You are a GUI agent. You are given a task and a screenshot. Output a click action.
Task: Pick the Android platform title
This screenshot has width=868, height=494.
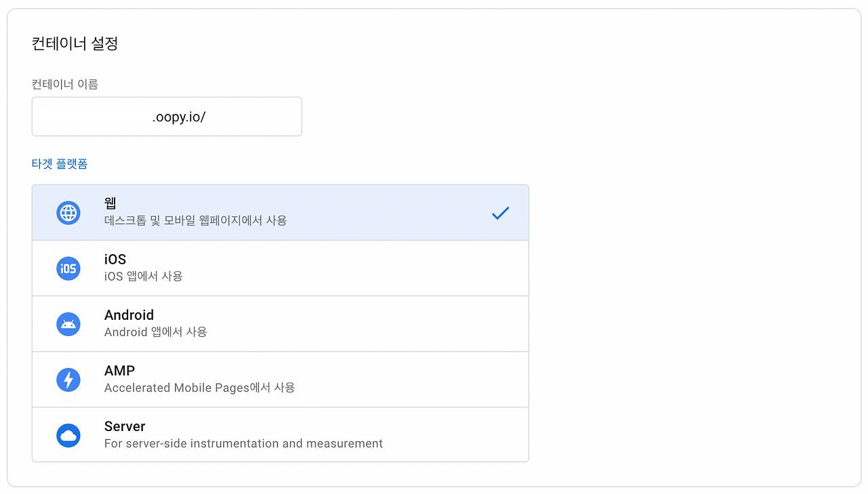pos(129,314)
